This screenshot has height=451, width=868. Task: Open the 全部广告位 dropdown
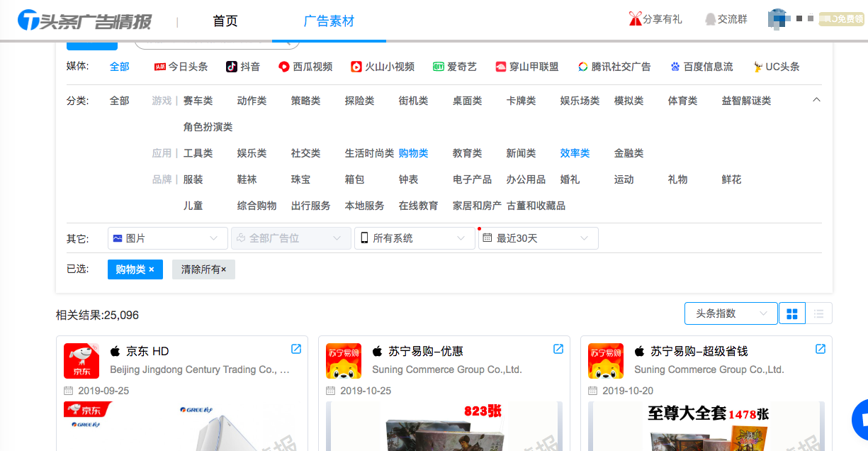(x=291, y=238)
